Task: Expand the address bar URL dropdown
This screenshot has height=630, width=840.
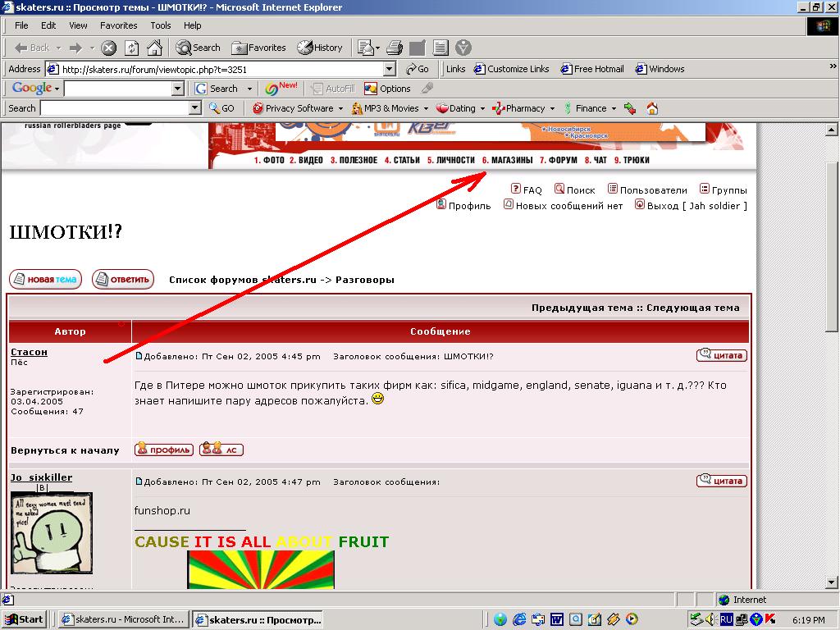Action: (389, 70)
